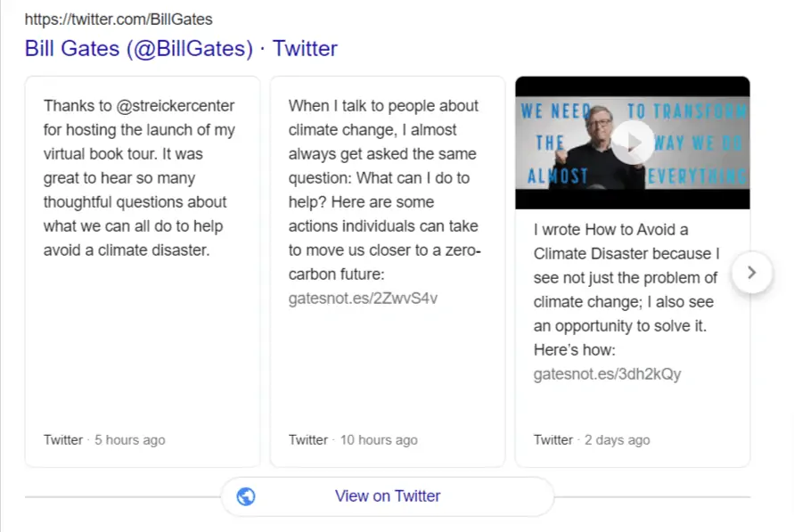Screen dimensions: 794x532
Task: Click the globe icon beside View on Twitter
Action: tap(246, 496)
